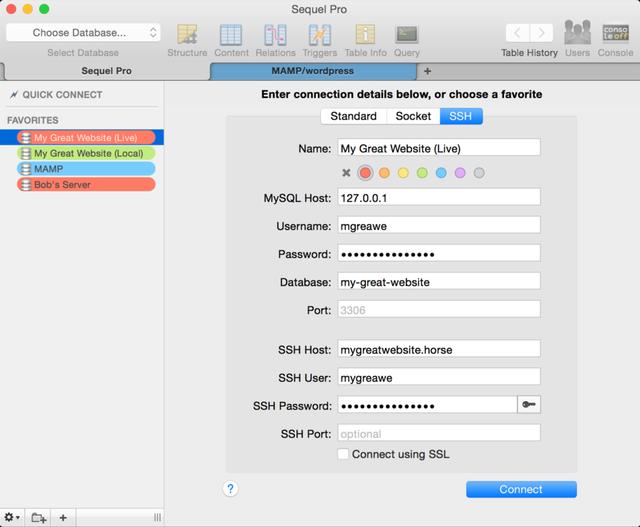Click the database icon beside MAMP favorite
The width and height of the screenshot is (640, 527).
[26, 169]
